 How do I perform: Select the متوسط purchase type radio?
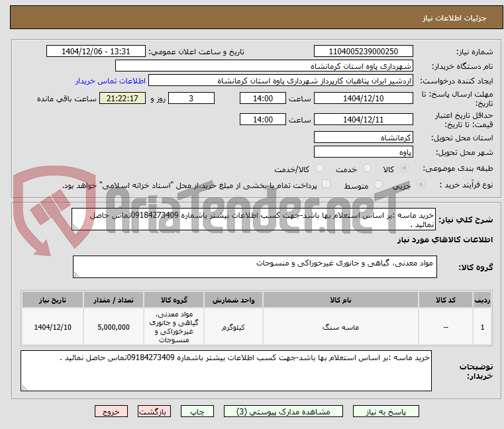(x=379, y=185)
